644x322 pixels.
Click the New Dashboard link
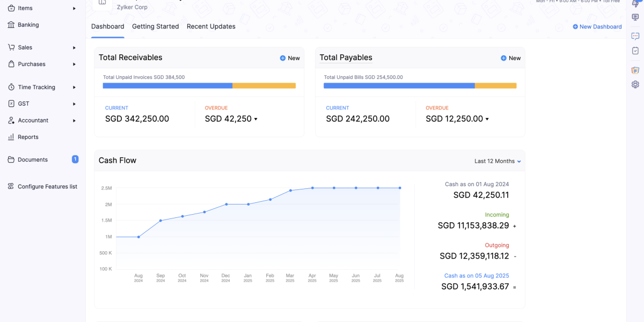597,26
